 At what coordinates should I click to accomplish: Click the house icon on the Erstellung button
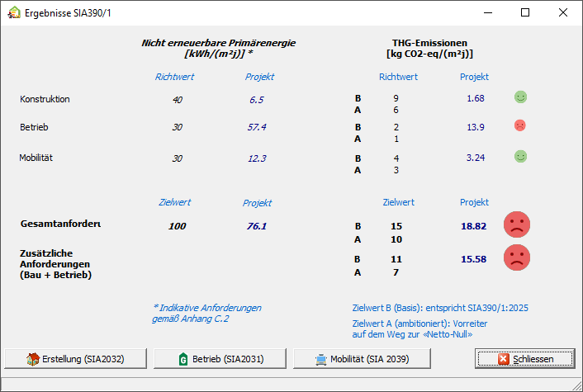(x=33, y=359)
